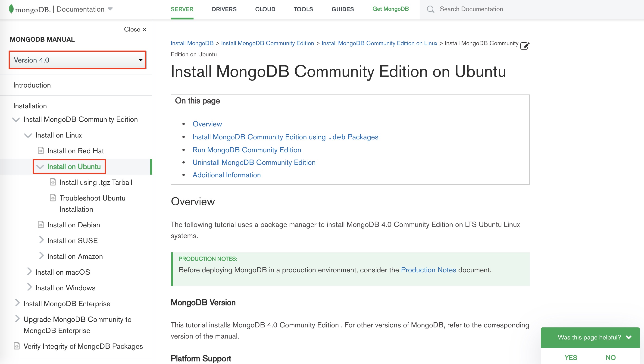Click document icon beside Install on Debian

(x=41, y=225)
